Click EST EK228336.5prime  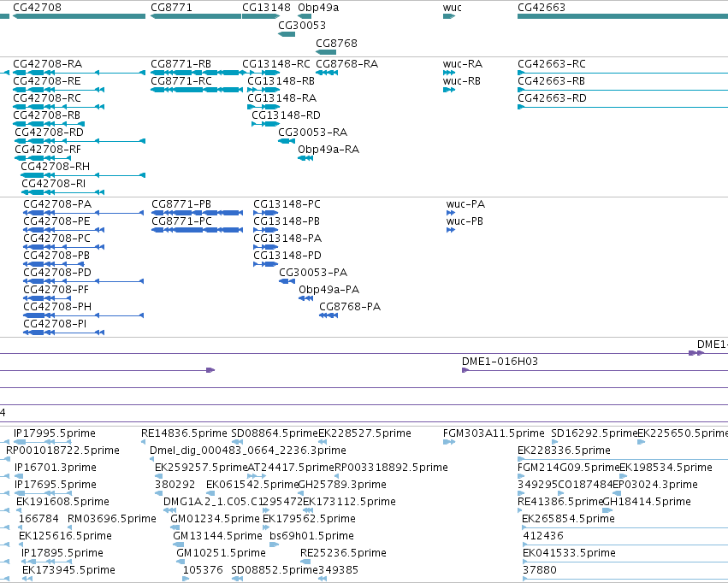pyautogui.click(x=564, y=450)
